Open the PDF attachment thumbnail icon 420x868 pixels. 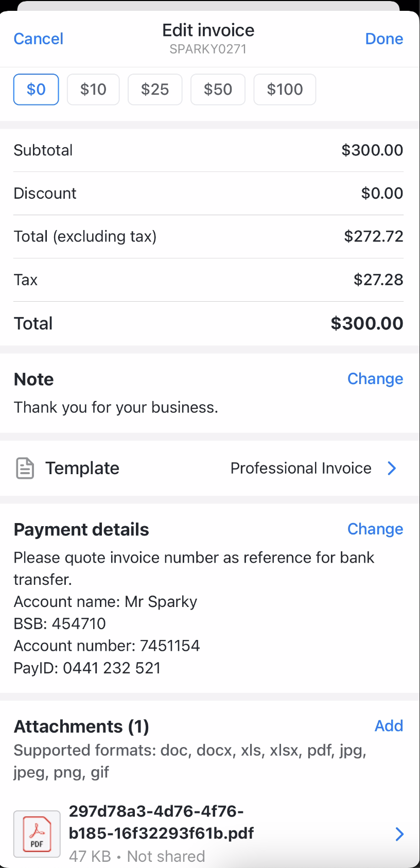37,834
